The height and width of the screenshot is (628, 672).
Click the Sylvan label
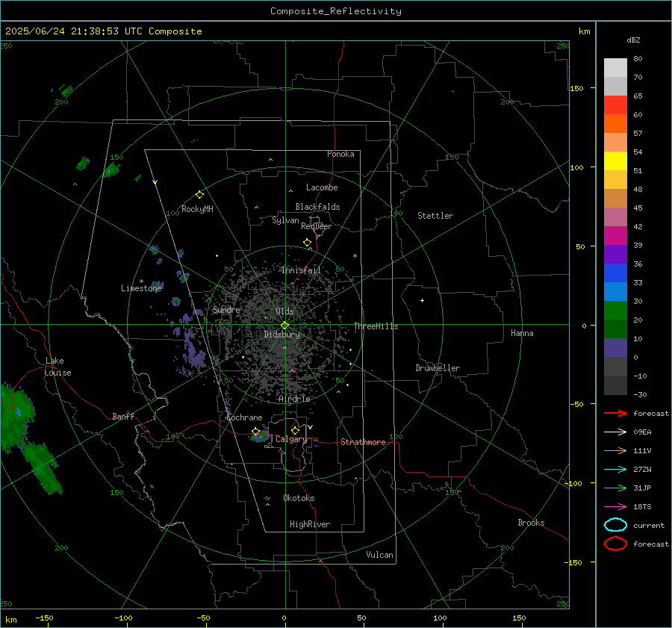tap(285, 220)
